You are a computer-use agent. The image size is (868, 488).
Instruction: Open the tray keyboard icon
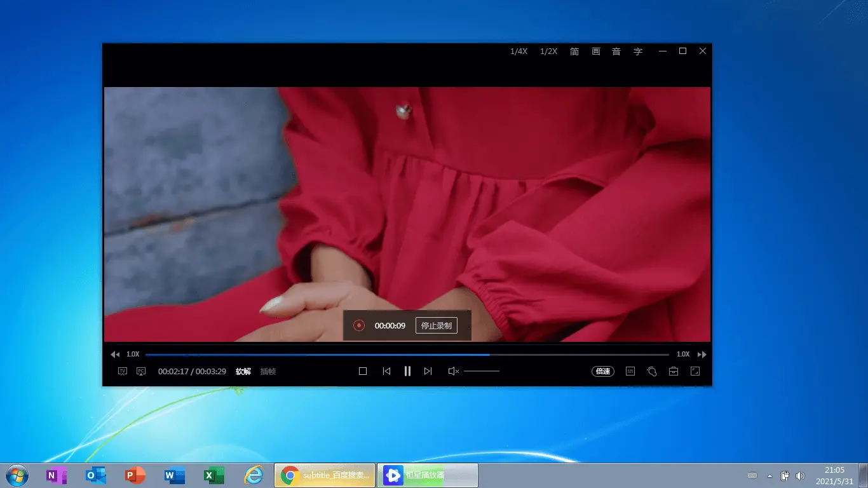752,476
